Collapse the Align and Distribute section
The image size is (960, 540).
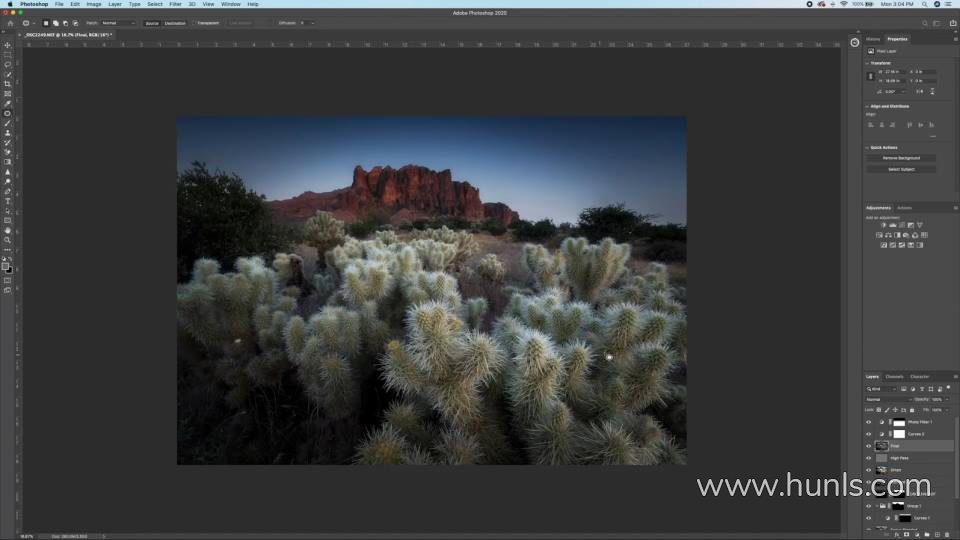867,107
